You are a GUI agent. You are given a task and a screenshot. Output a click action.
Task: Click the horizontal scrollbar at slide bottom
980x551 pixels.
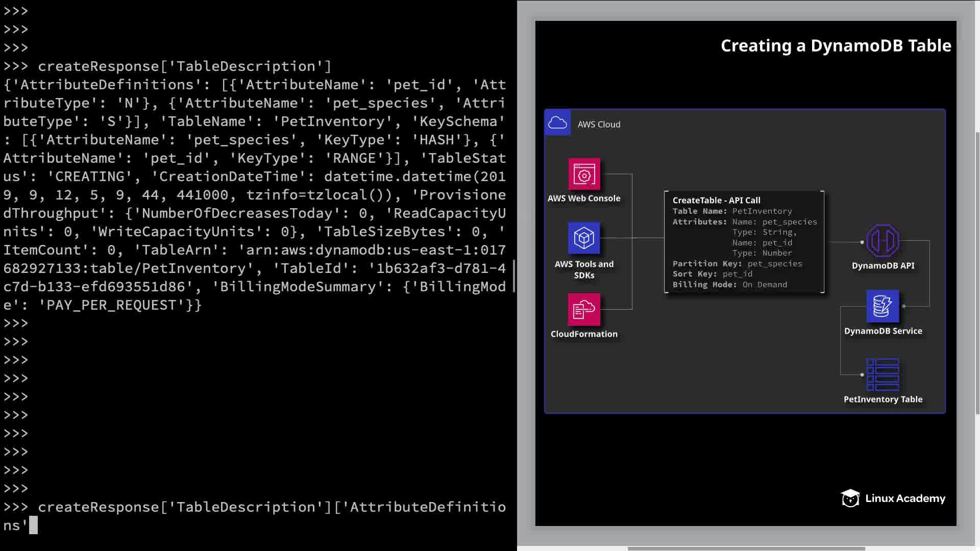click(746, 549)
